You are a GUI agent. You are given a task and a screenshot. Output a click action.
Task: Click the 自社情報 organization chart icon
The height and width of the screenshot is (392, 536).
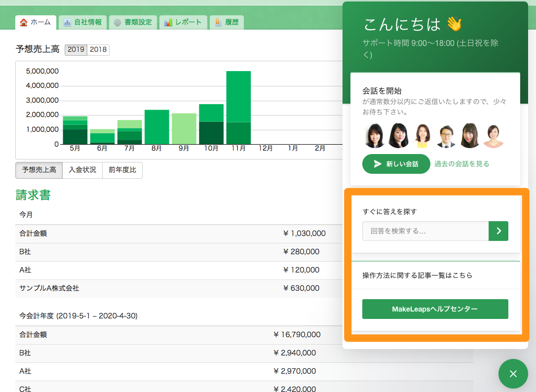tap(67, 22)
